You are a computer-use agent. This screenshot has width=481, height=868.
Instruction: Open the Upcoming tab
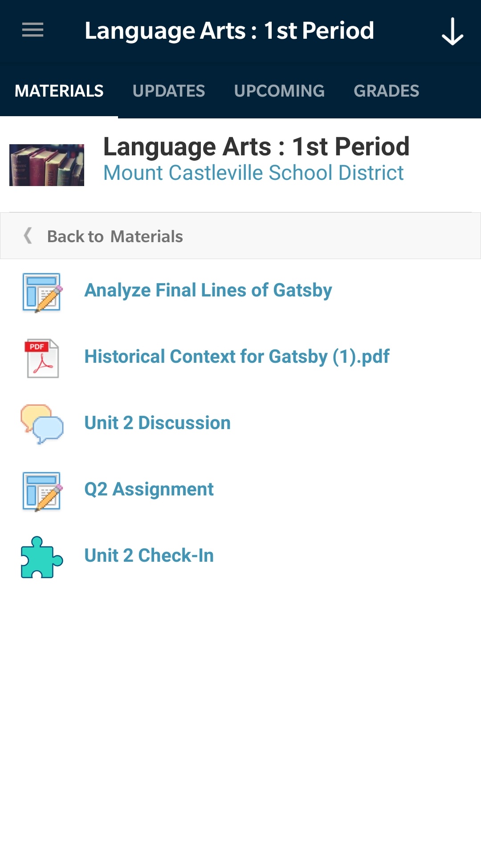[279, 91]
